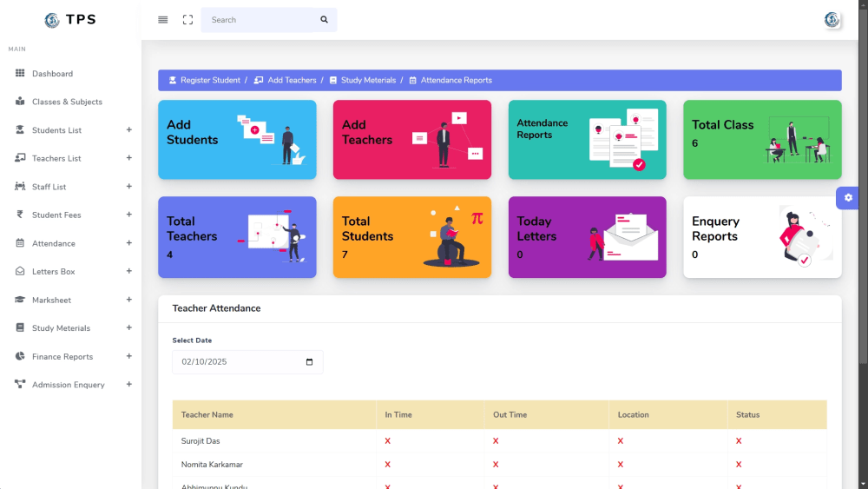Screen dimensions: 868x489
Task: Click the Students List sidebar icon
Action: [x=20, y=129]
